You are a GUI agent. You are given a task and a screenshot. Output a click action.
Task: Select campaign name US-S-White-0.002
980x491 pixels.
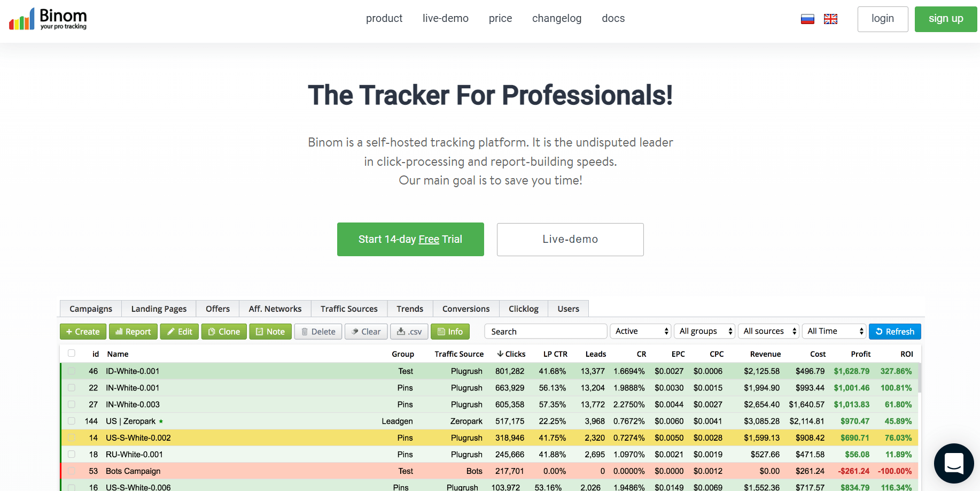(x=138, y=438)
